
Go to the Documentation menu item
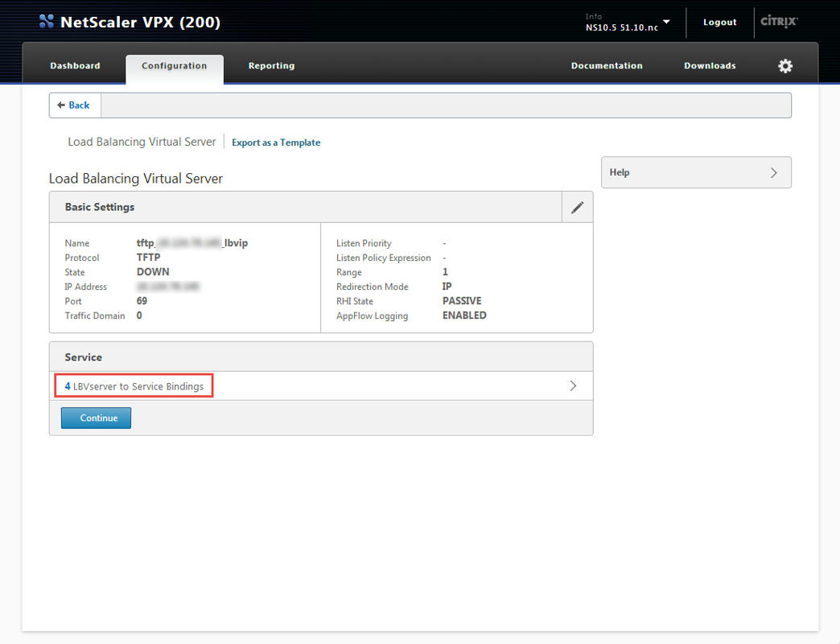tap(607, 66)
